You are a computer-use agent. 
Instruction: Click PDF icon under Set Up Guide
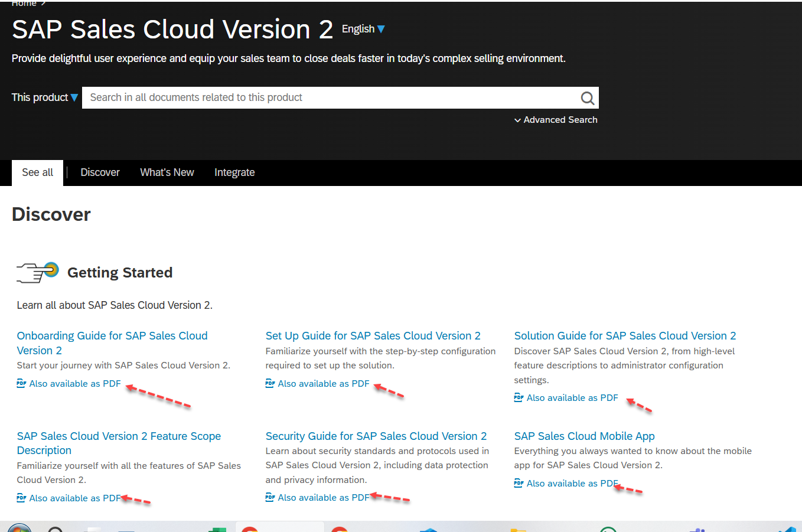click(x=270, y=384)
